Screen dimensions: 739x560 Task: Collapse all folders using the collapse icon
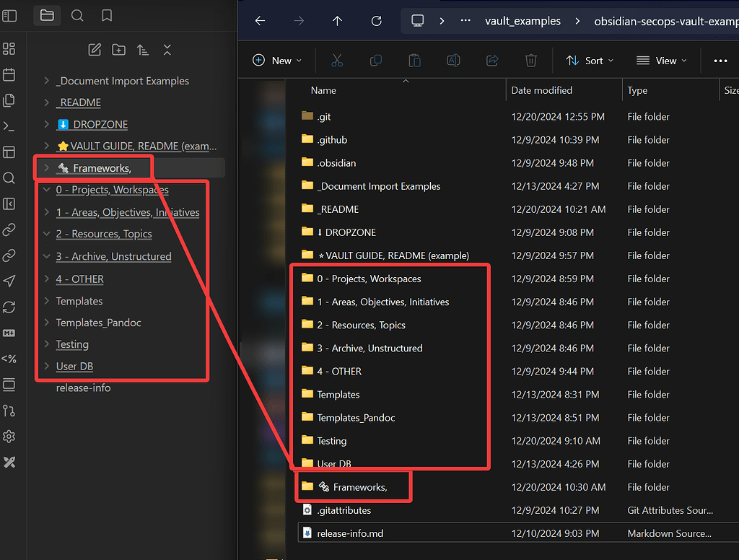tap(167, 49)
